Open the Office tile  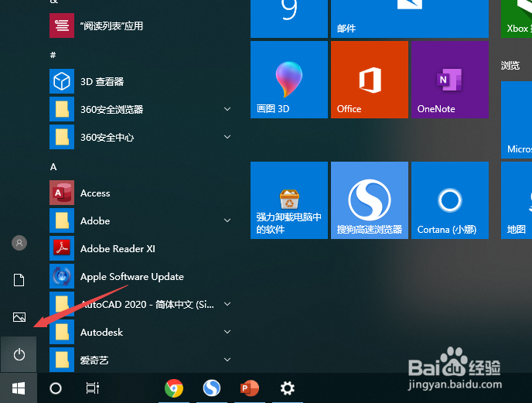(370, 80)
